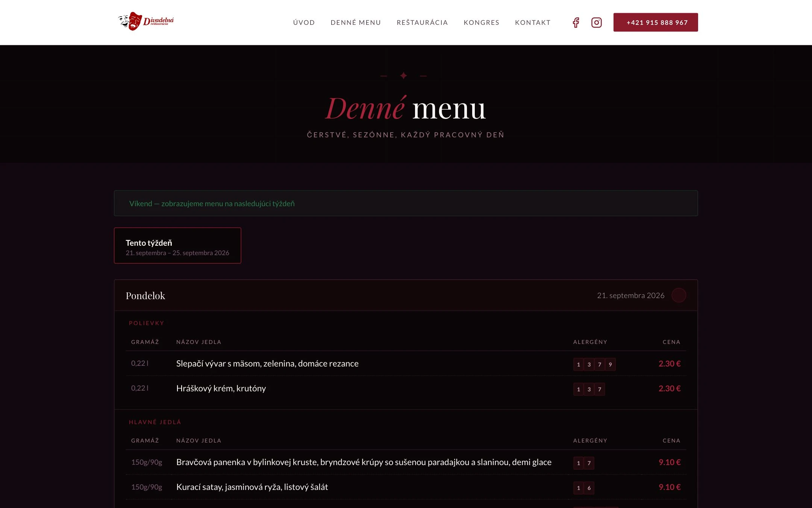Click the Hlavné jedlá section heading
812x508 pixels.
pos(155,422)
